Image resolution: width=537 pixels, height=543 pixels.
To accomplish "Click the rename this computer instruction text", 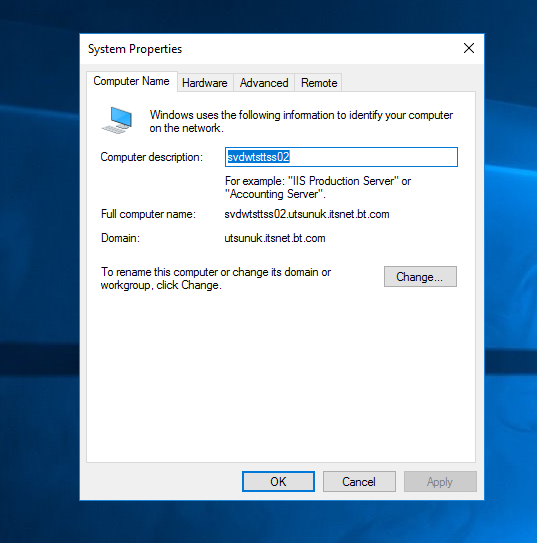I will pos(216,278).
